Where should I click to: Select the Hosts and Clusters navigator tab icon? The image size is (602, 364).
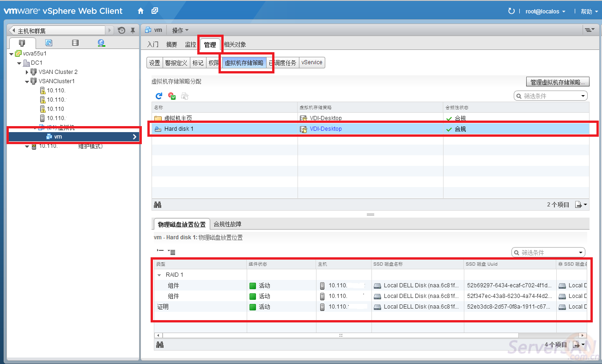(22, 43)
